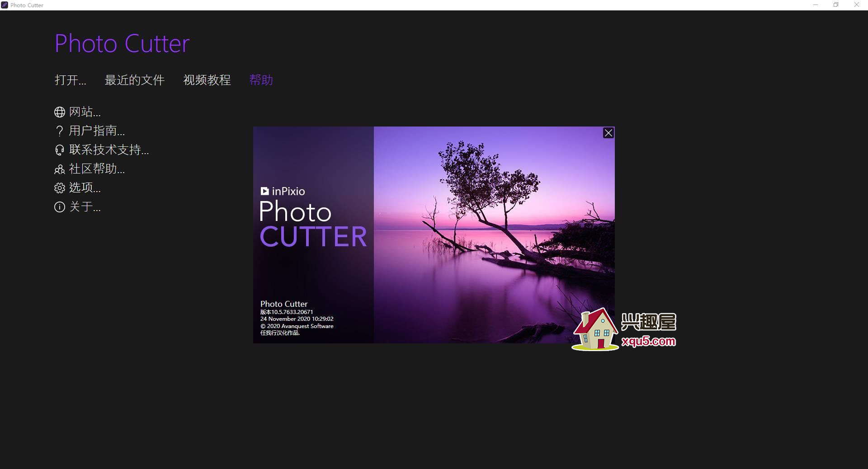
Task: Click the people icon for 社区帮助
Action: point(60,169)
